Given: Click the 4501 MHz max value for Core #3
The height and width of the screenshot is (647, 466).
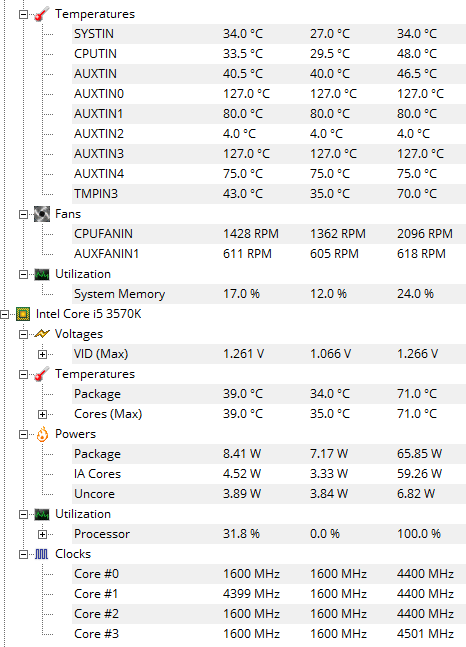Looking at the screenshot, I should coord(426,634).
